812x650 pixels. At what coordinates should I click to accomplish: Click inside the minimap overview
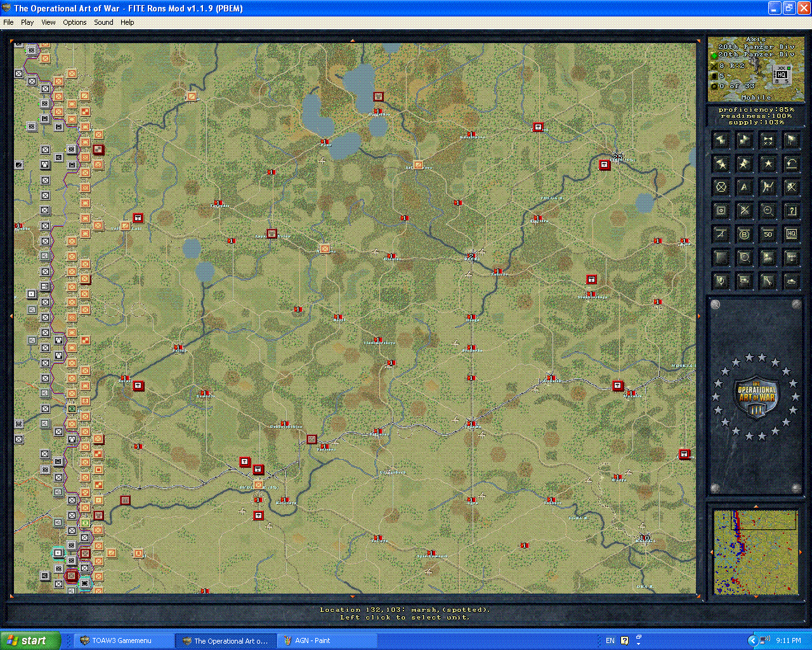click(756, 552)
